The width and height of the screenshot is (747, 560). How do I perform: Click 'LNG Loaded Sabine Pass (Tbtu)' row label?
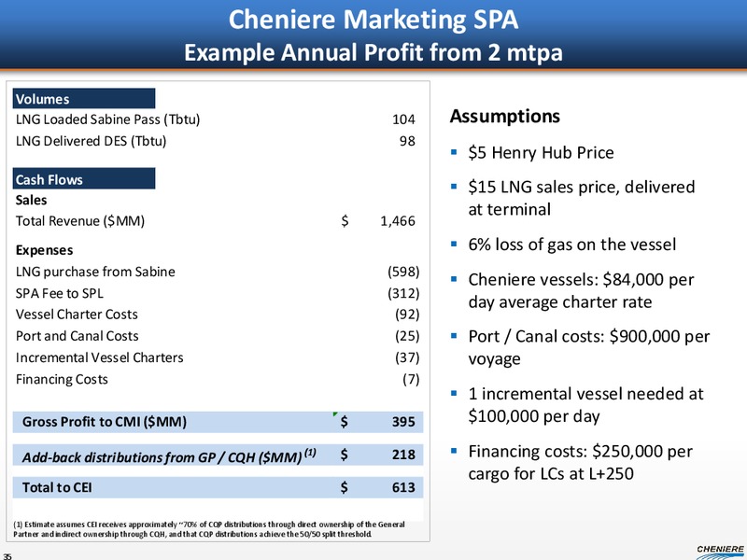107,119
